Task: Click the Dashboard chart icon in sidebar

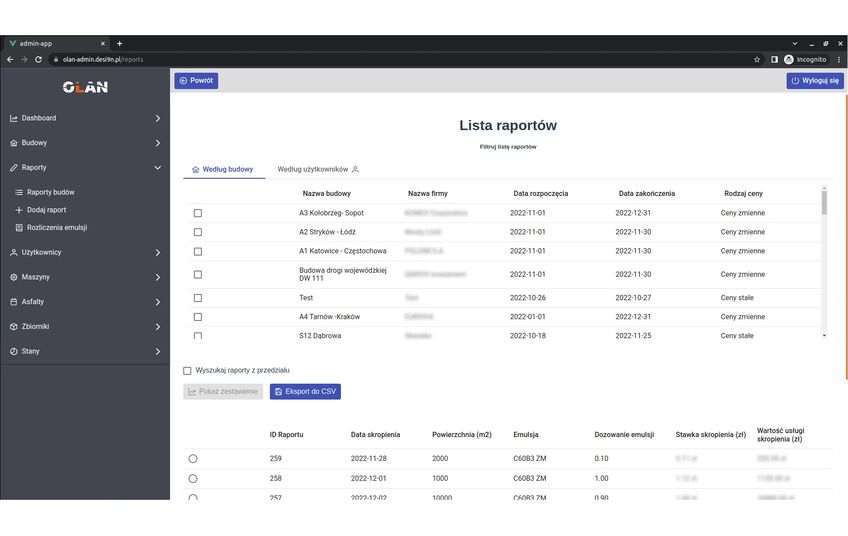Action: click(14, 118)
